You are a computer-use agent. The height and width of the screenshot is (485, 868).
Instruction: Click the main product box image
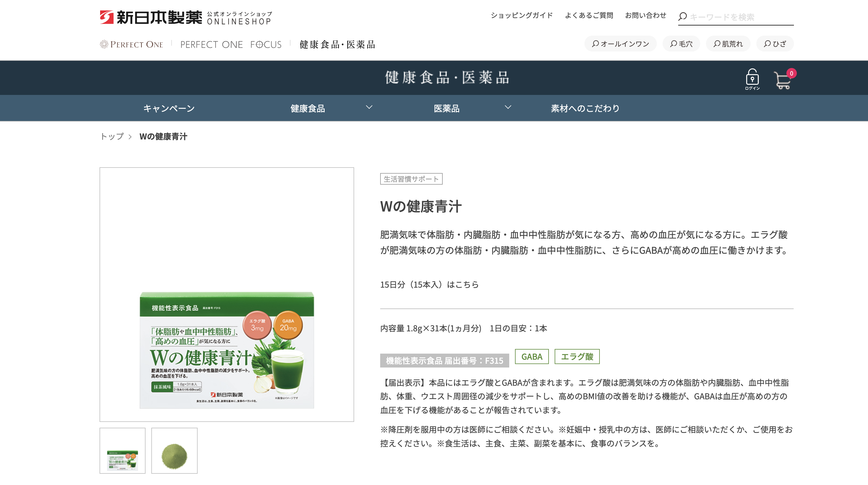[x=227, y=350]
